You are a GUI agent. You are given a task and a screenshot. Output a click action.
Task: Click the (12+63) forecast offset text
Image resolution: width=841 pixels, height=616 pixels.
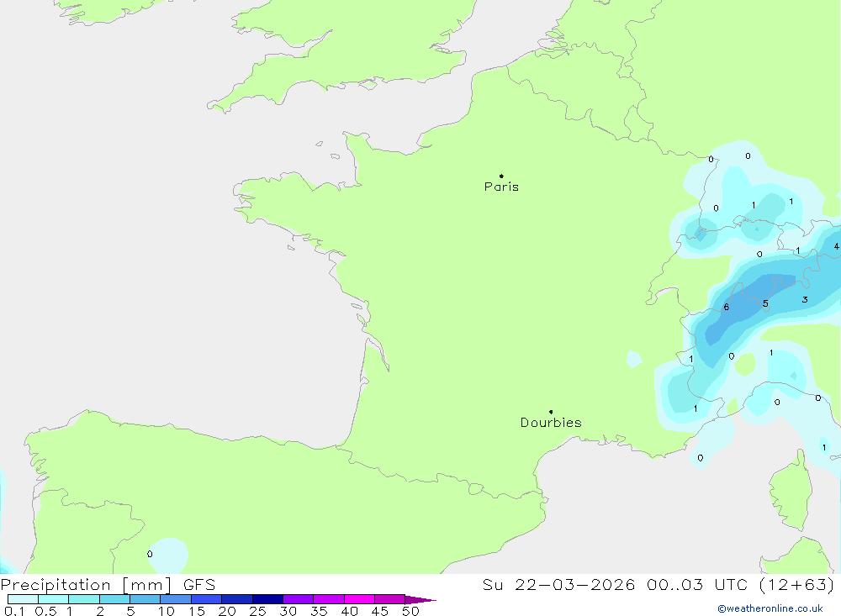(x=797, y=584)
